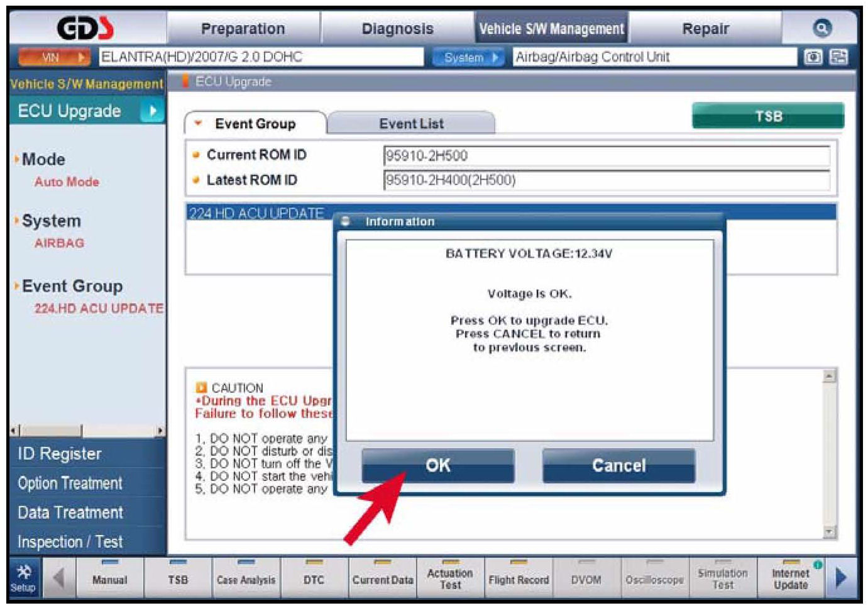Select the Vehicle S/W Management tab

click(551, 28)
